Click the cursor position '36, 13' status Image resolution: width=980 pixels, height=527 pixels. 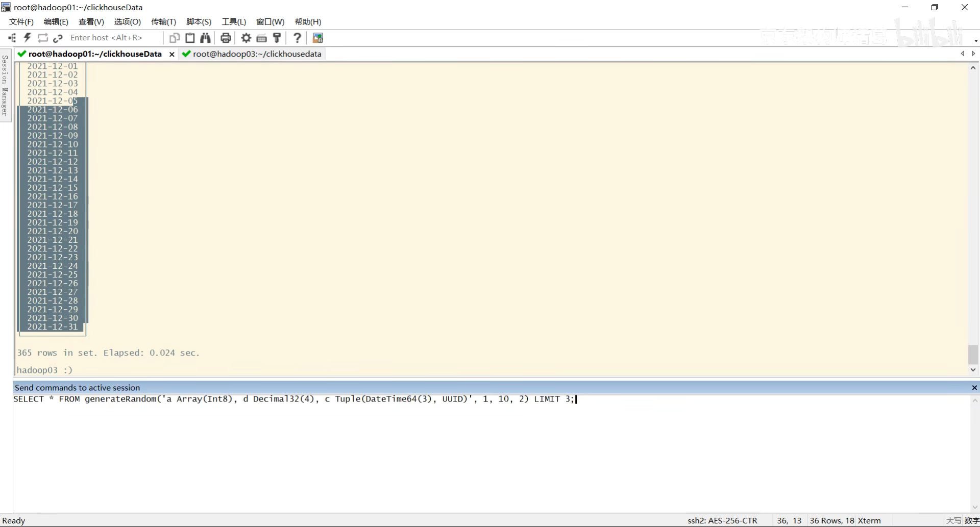[789, 521]
